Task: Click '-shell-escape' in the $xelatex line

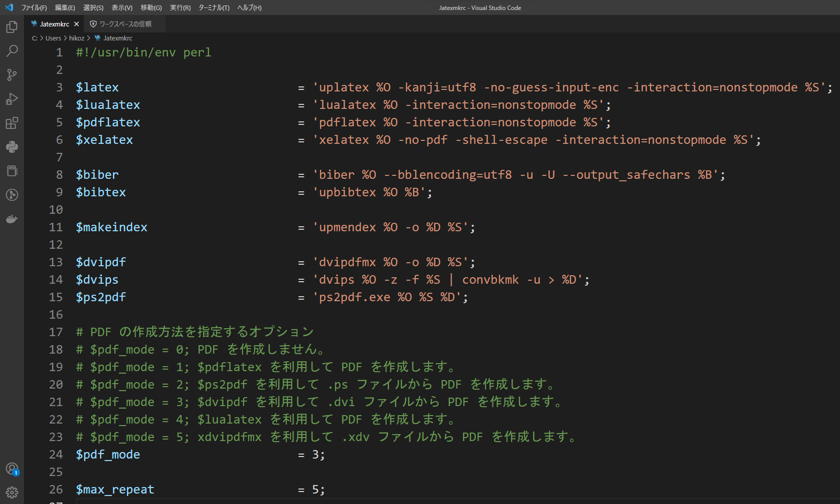Action: pyautogui.click(x=501, y=140)
